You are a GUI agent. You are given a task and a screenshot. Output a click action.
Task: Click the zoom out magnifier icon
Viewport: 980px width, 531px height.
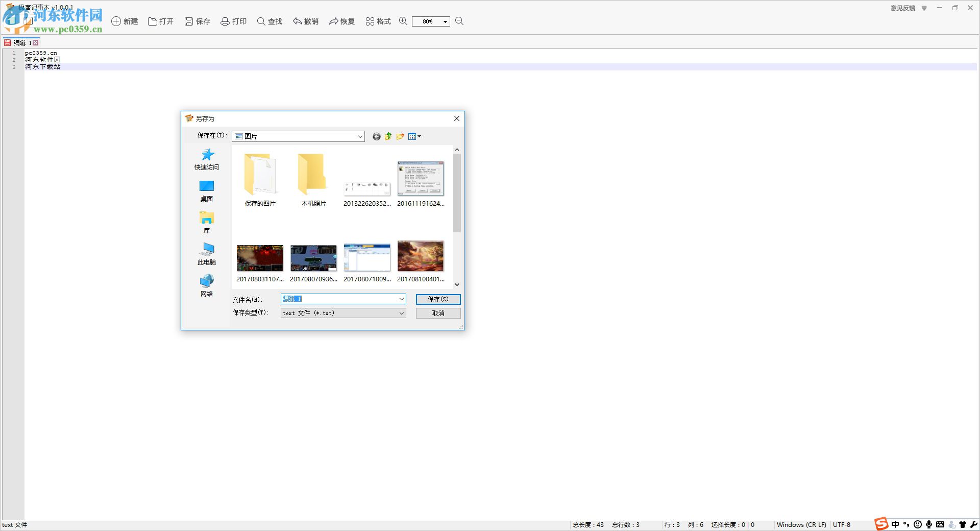459,21
